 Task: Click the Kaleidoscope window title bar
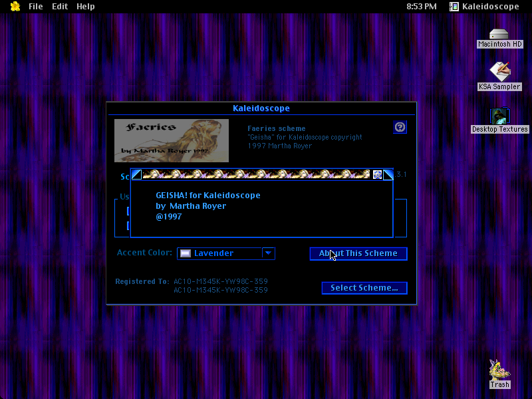tap(261, 108)
